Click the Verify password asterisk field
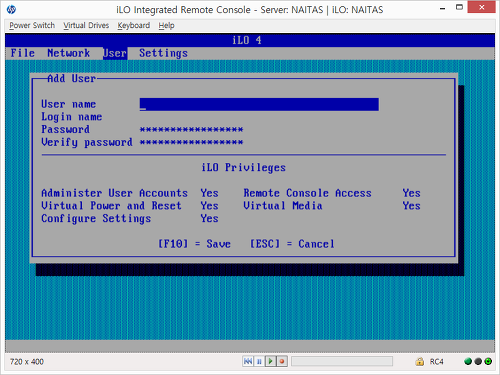This screenshot has height=375, width=500. (191, 142)
